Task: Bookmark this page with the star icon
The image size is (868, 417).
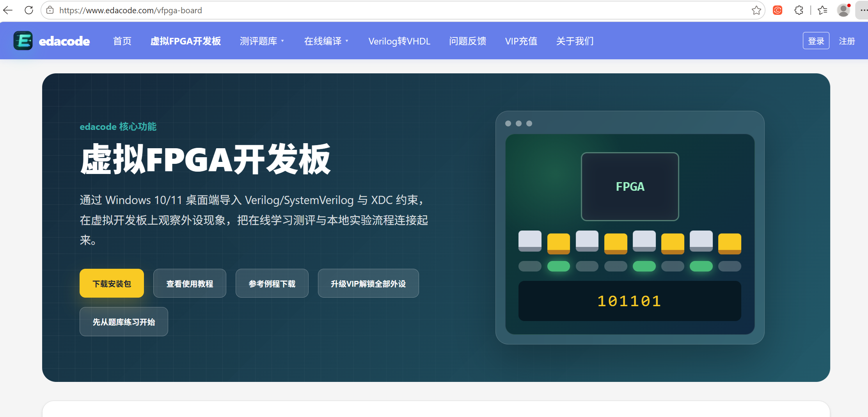Action: 756,10
